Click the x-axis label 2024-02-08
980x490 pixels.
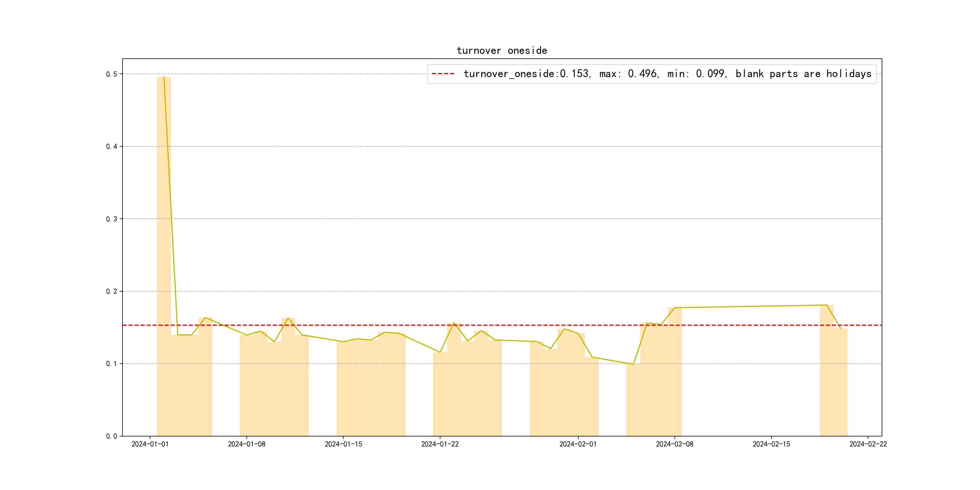click(675, 444)
